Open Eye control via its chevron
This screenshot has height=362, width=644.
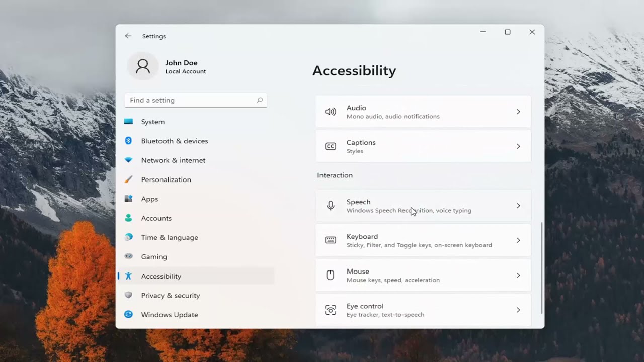coord(518,310)
